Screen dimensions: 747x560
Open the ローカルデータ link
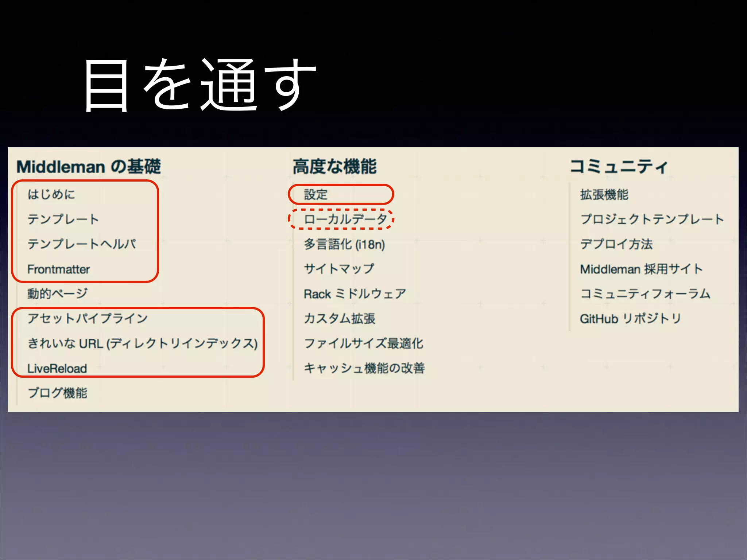point(345,219)
